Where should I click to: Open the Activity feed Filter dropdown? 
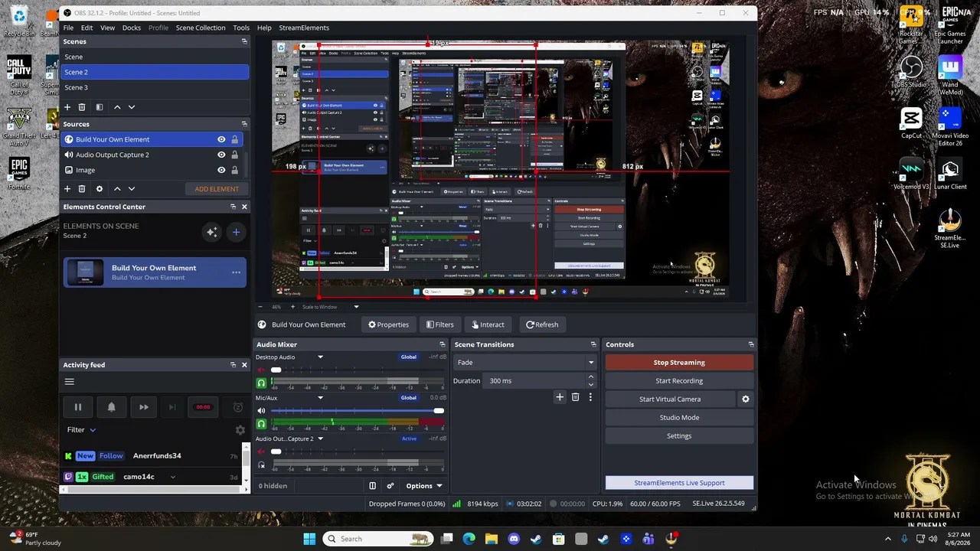[81, 430]
